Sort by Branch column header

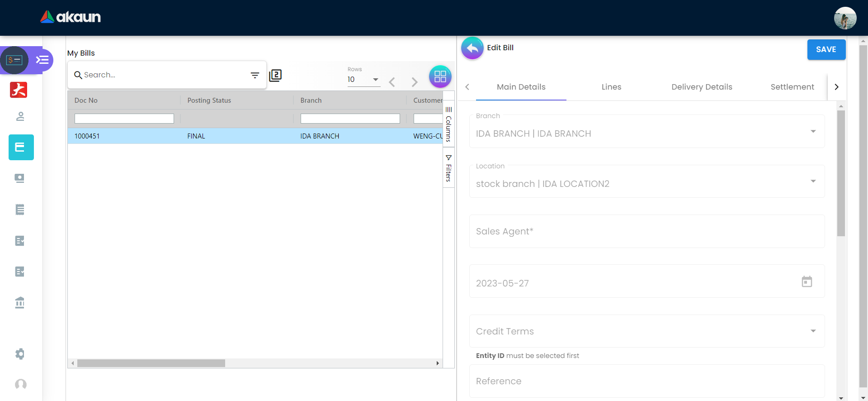(x=311, y=100)
